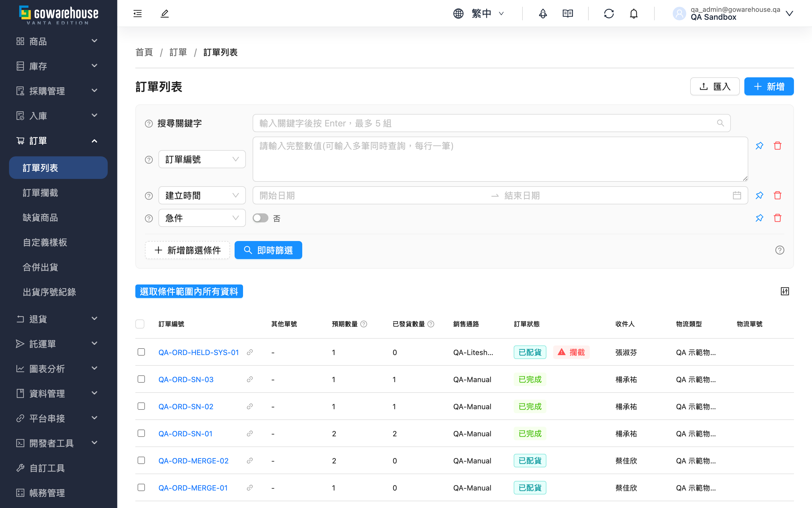Open 訂單攔截 in the sidebar
The image size is (812, 508).
click(58, 192)
